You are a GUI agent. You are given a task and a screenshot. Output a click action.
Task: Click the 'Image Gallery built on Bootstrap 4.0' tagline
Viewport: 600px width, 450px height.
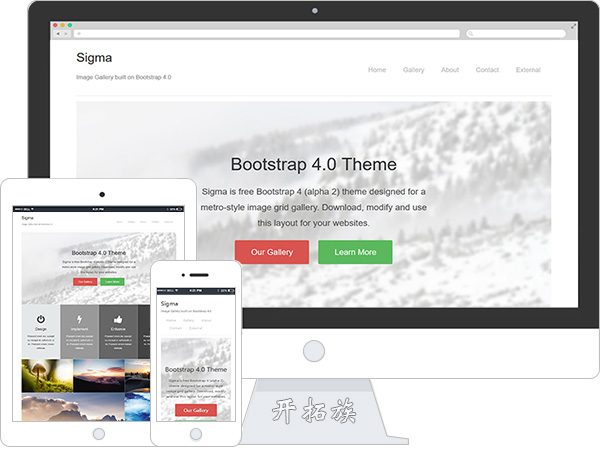tap(124, 77)
